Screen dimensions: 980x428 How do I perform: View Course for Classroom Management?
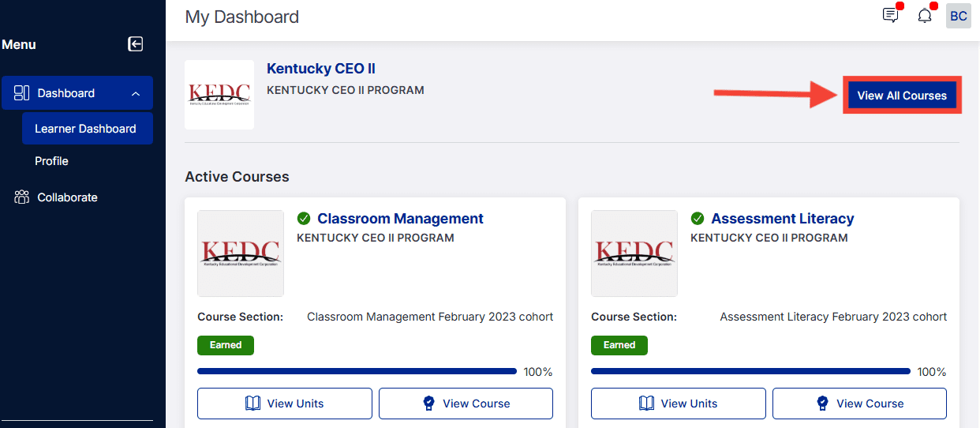click(x=466, y=404)
